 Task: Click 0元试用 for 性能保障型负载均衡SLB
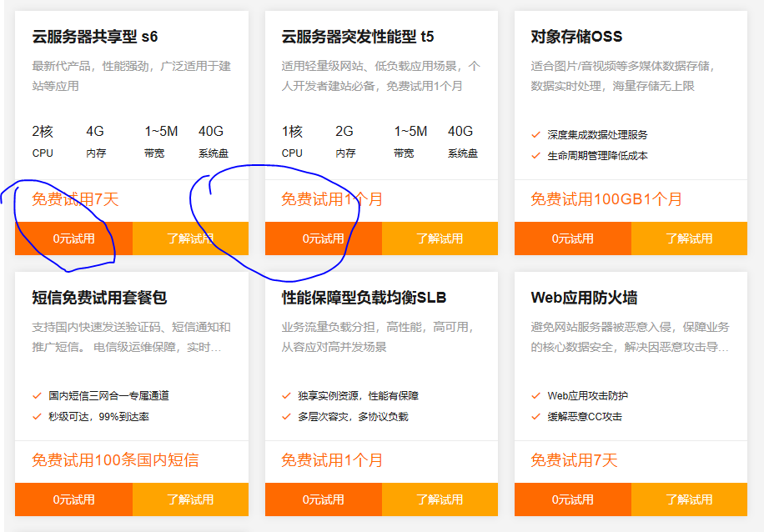(x=324, y=499)
